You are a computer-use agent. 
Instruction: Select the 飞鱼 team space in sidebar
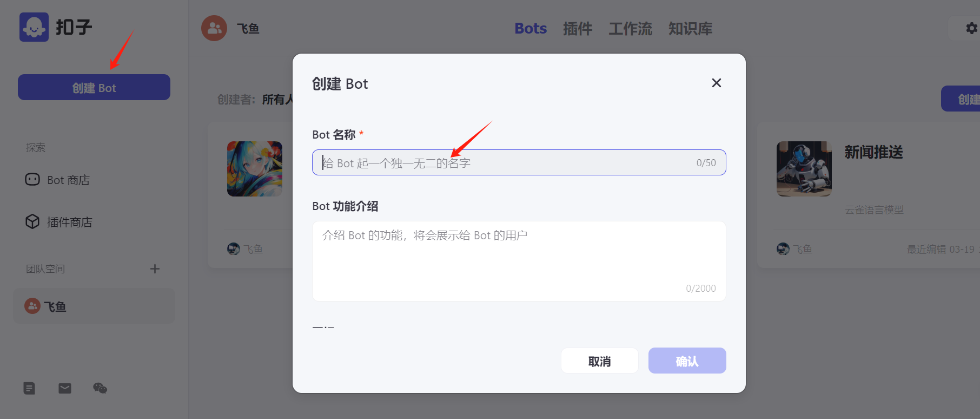[x=94, y=306]
